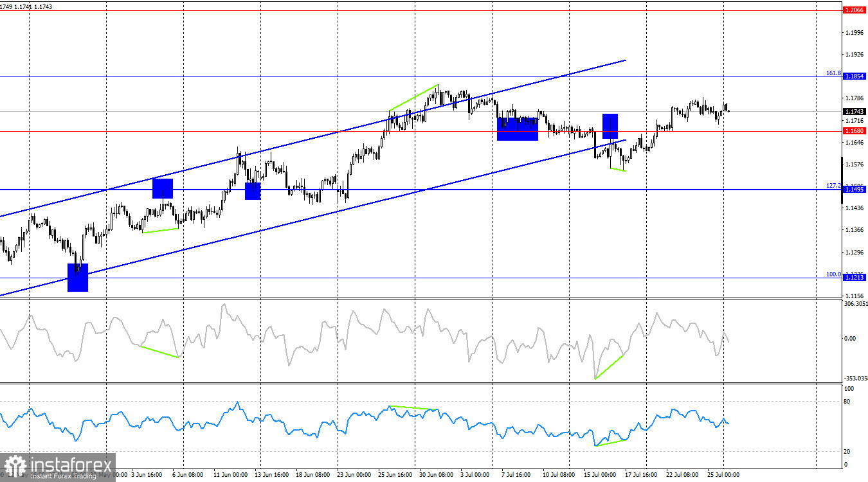Click the 1.1436 price scale value
Viewport: 868px width, 482px height.
tap(855, 208)
